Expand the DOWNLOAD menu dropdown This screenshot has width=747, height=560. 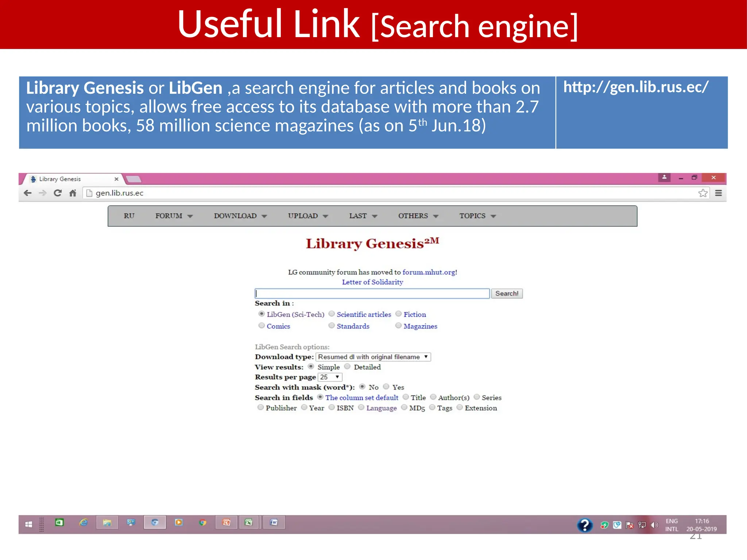[240, 216]
